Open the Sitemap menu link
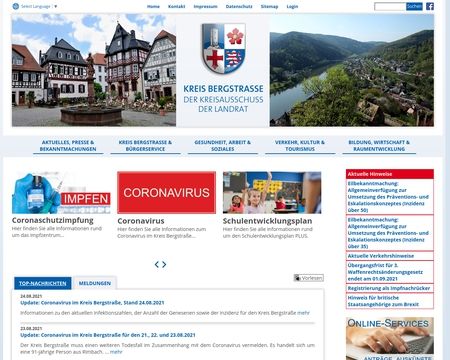The height and width of the screenshot is (360, 450). pyautogui.click(x=269, y=6)
